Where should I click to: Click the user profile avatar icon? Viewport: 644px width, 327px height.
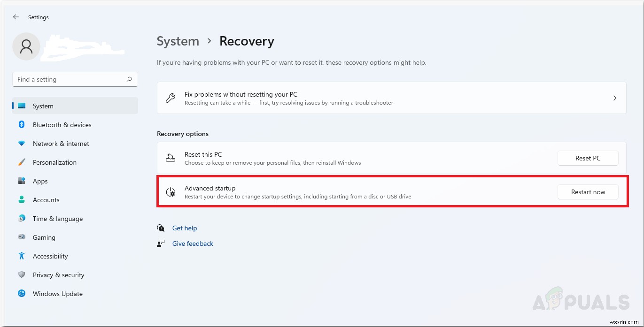tap(26, 46)
